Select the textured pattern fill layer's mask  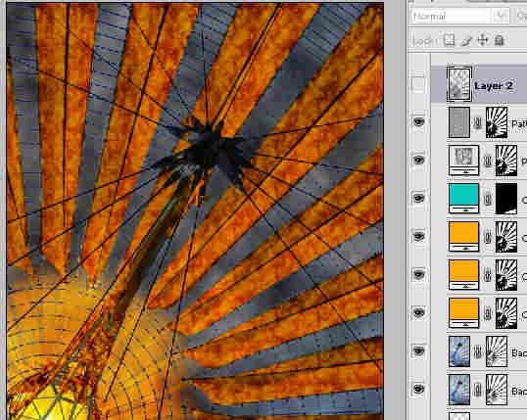coord(506,161)
